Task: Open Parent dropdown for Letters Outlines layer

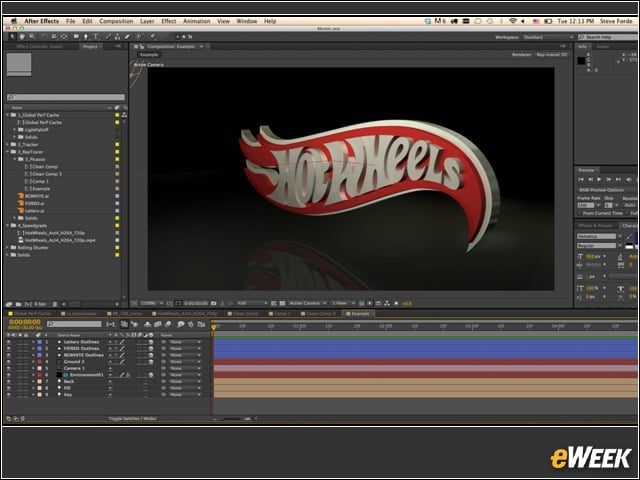Action: tap(186, 342)
